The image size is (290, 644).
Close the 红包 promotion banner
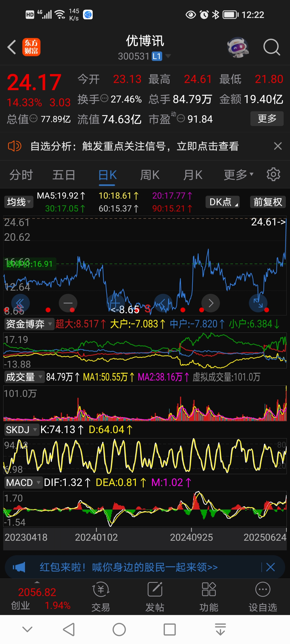[270, 567]
